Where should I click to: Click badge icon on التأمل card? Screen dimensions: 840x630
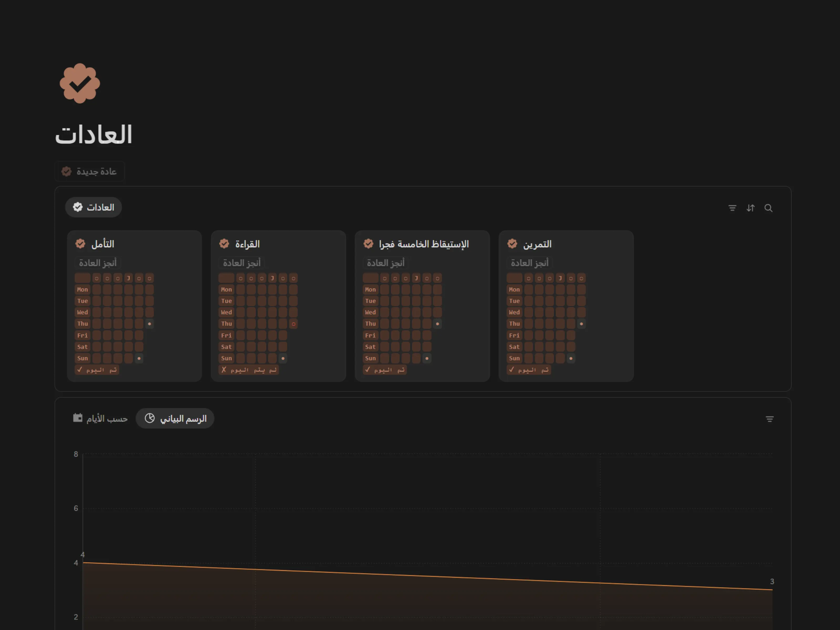[80, 244]
